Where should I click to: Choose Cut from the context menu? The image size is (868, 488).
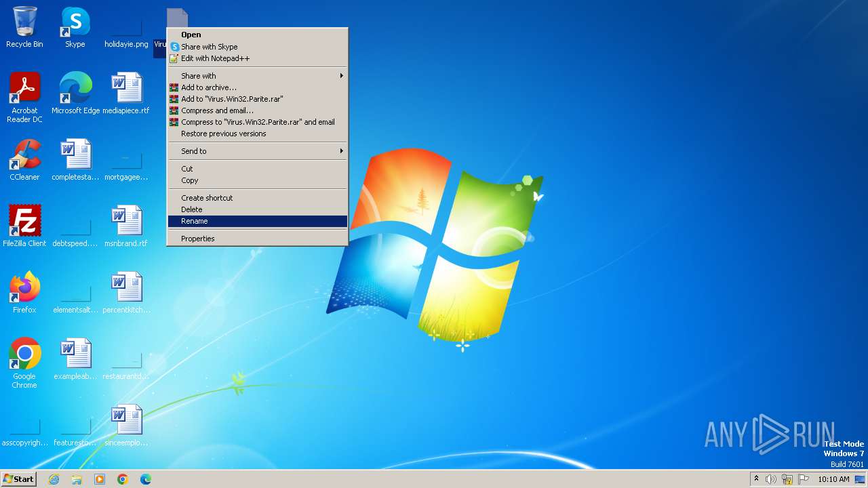click(258, 169)
